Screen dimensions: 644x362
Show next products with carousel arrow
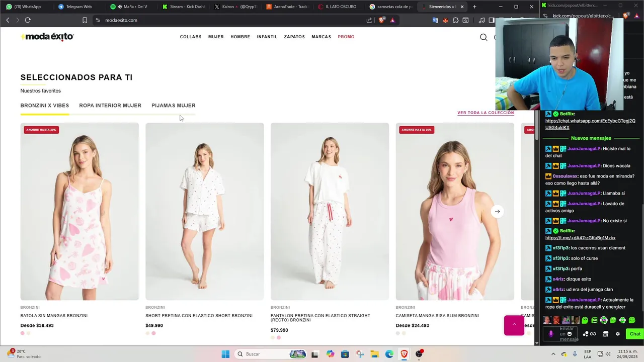tap(497, 211)
